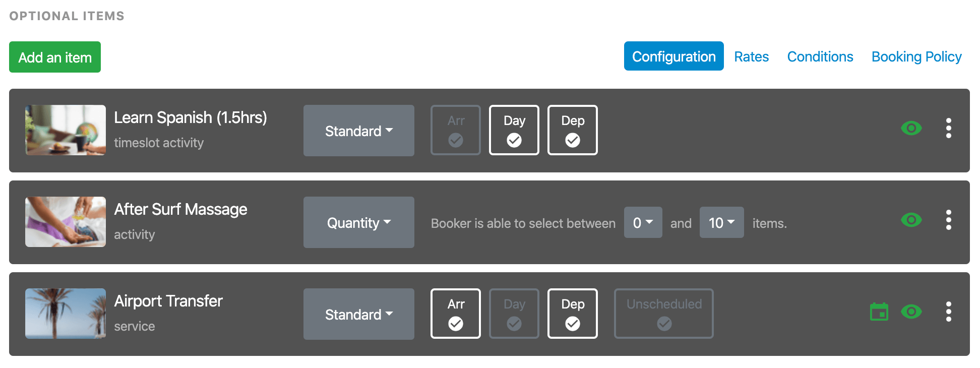The width and height of the screenshot is (980, 368).
Task: Expand the maximum items dropdown showing 10
Action: pyautogui.click(x=722, y=222)
